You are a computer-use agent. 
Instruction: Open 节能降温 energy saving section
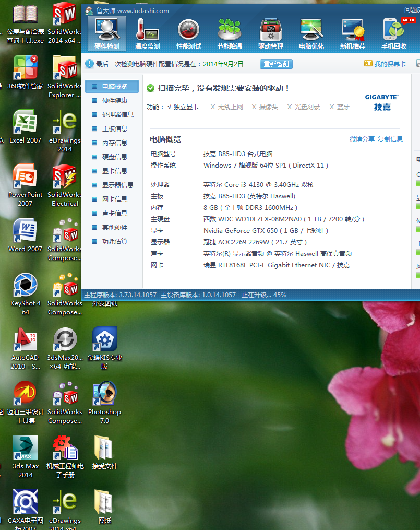click(230, 34)
